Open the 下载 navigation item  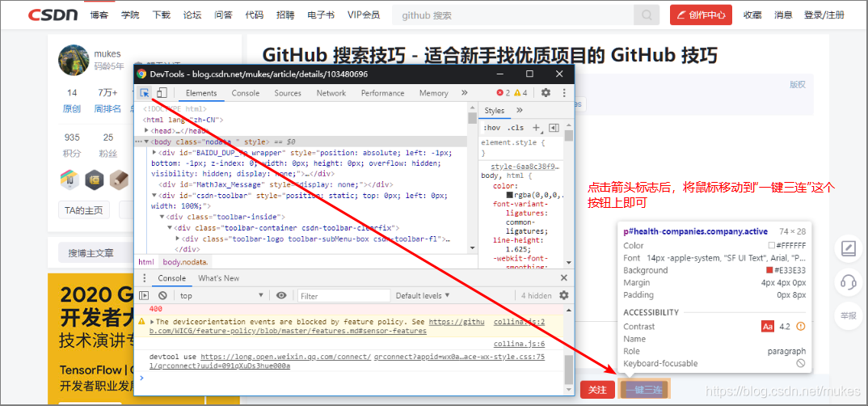pyautogui.click(x=161, y=15)
